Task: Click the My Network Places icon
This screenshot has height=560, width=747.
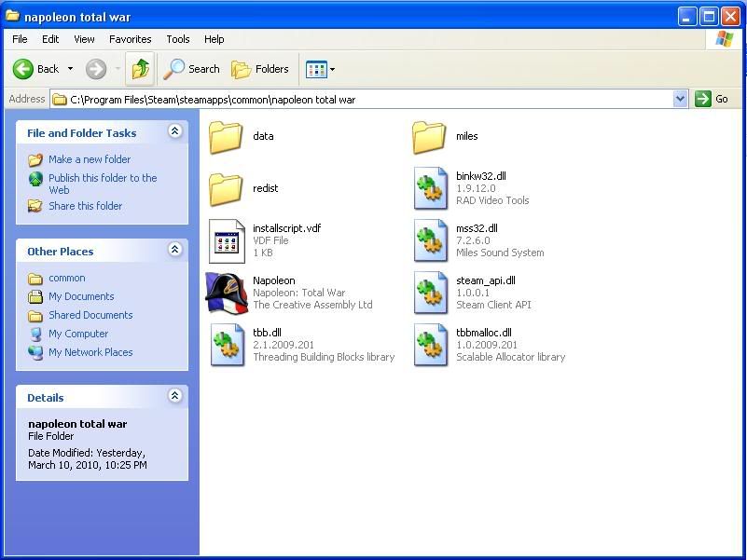Action: 35,353
